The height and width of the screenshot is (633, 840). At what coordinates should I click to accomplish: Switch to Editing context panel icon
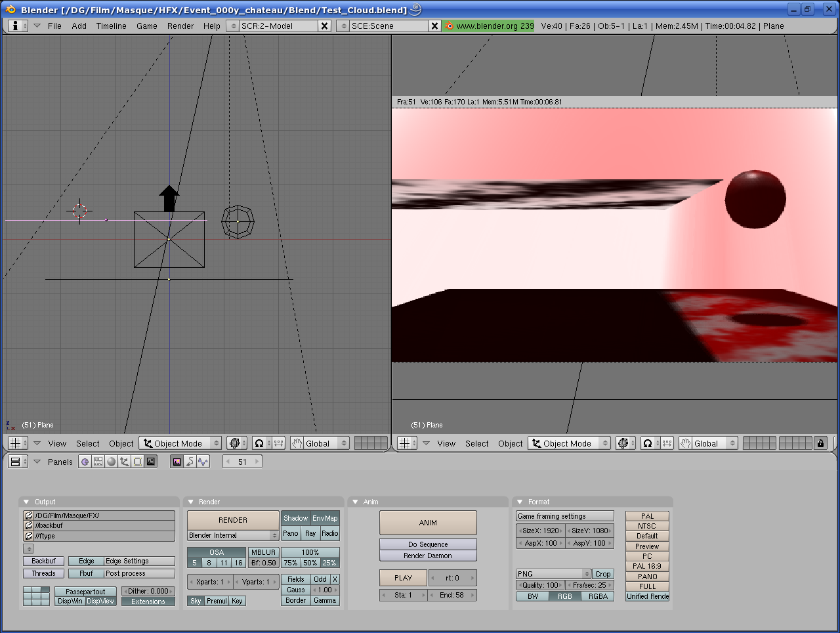click(138, 462)
